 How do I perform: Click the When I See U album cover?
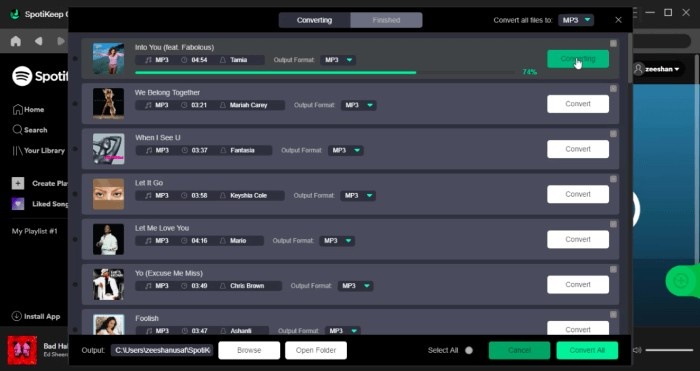coord(108,149)
